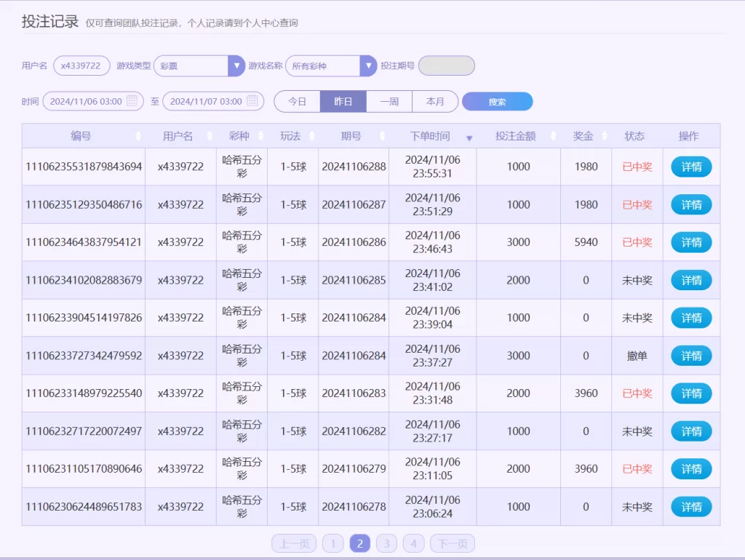This screenshot has height=560, width=745.
Task: Click period number 20241106286
Action: coord(354,242)
